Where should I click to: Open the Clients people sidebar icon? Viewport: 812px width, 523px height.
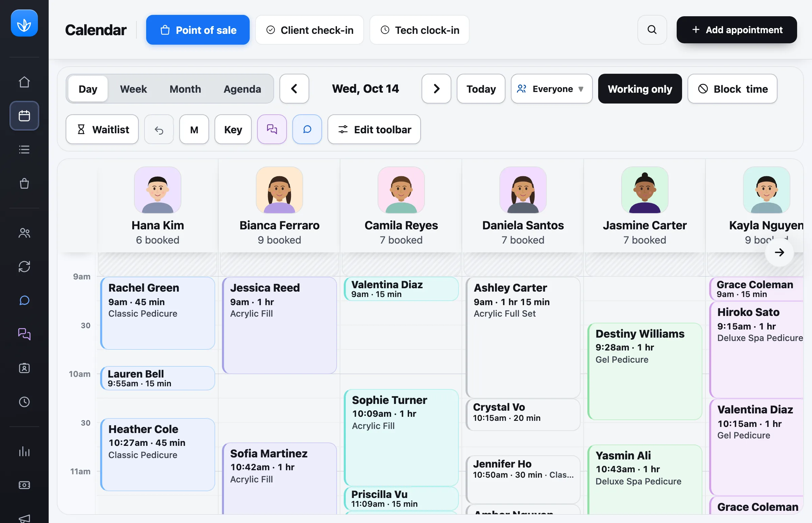(x=24, y=233)
